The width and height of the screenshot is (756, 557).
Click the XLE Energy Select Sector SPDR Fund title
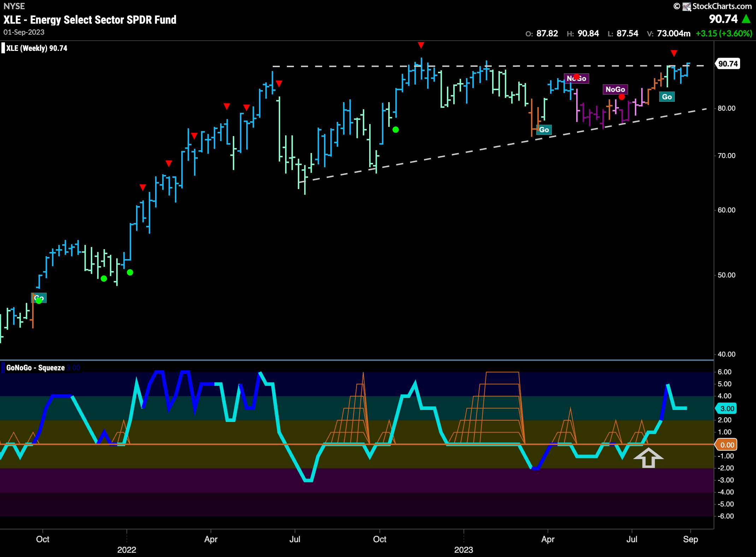tap(90, 20)
